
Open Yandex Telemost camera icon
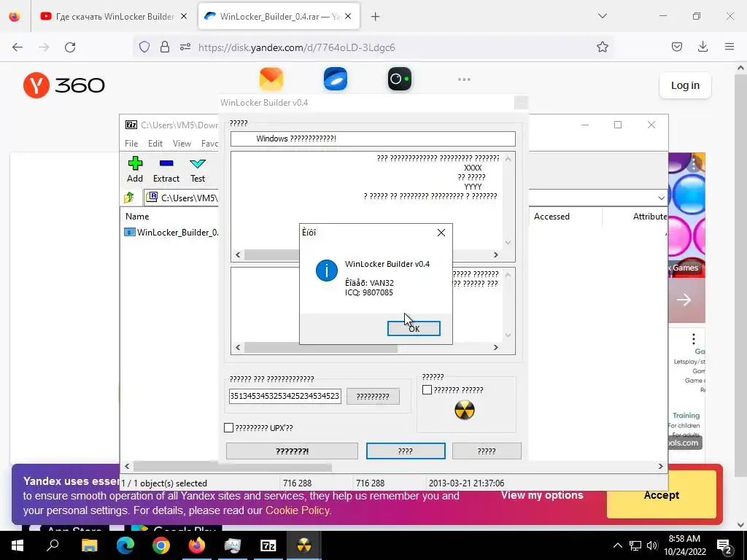400,79
